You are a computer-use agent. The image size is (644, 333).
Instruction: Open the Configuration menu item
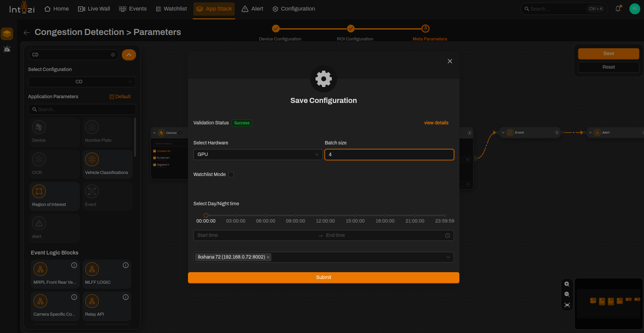[x=294, y=9]
